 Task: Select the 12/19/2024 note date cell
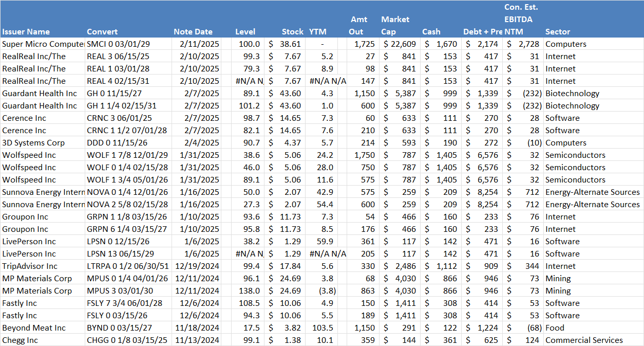point(196,266)
